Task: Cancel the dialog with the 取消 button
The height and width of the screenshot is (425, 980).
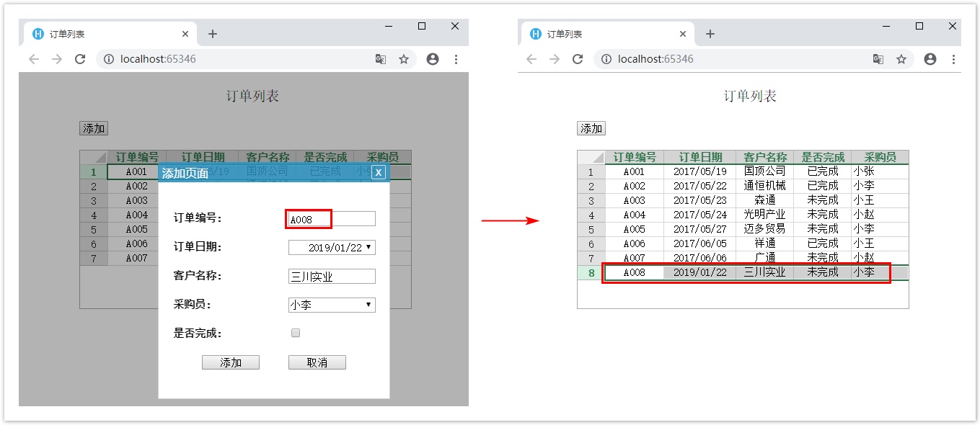Action: (317, 362)
